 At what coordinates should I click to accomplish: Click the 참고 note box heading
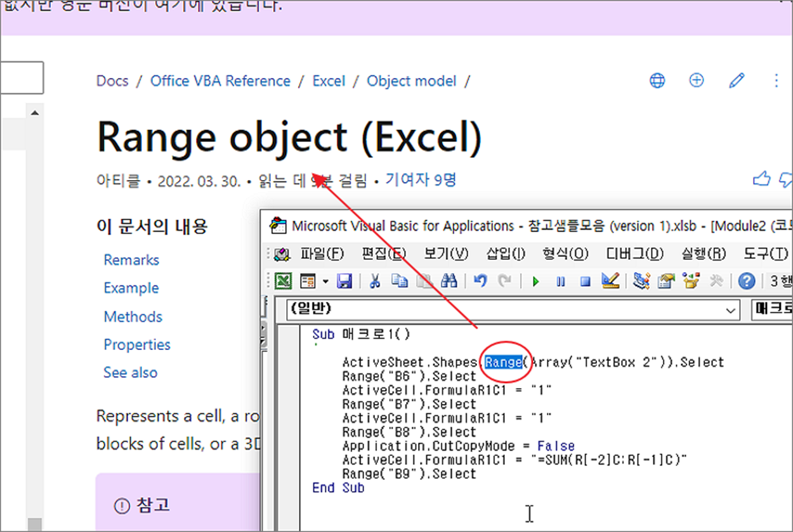click(x=153, y=505)
